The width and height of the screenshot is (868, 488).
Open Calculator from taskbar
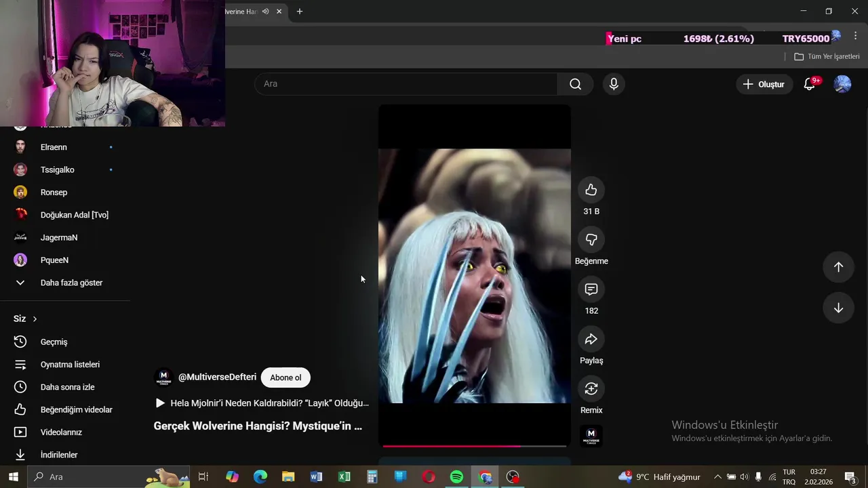(372, 476)
